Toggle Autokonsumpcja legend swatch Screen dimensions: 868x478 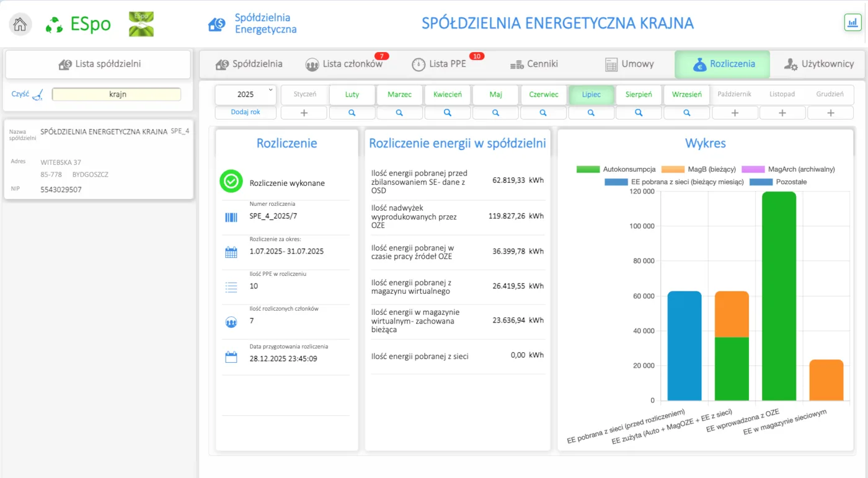point(588,169)
